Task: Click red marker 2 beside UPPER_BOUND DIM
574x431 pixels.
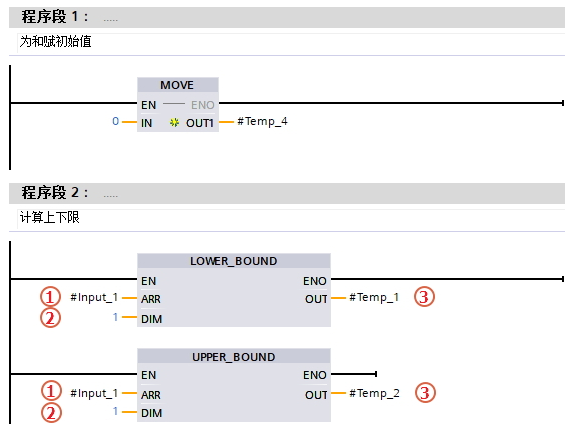Action: pos(51,412)
